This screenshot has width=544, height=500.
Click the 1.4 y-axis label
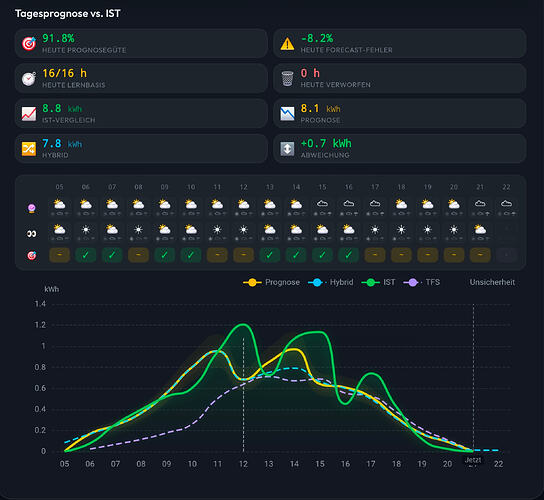40,304
